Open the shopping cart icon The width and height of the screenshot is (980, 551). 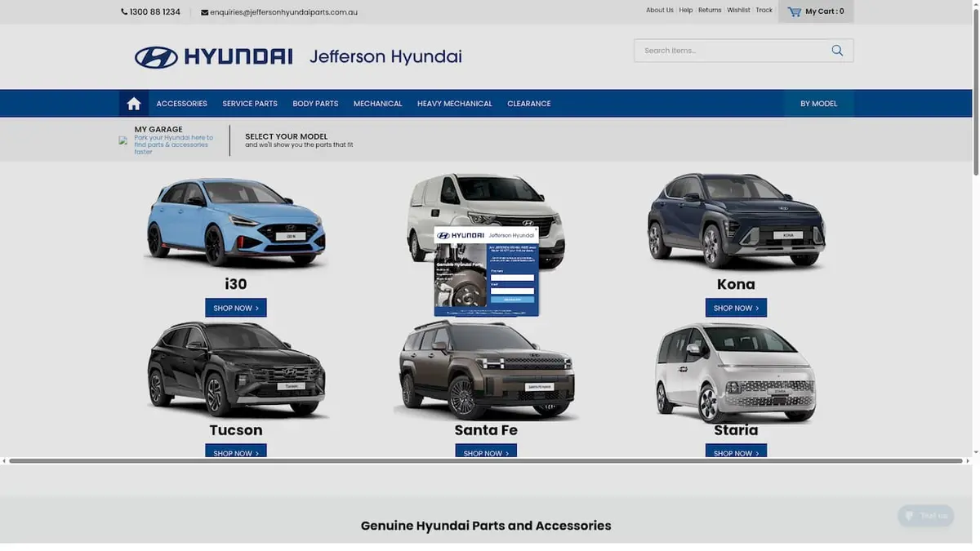pos(794,11)
